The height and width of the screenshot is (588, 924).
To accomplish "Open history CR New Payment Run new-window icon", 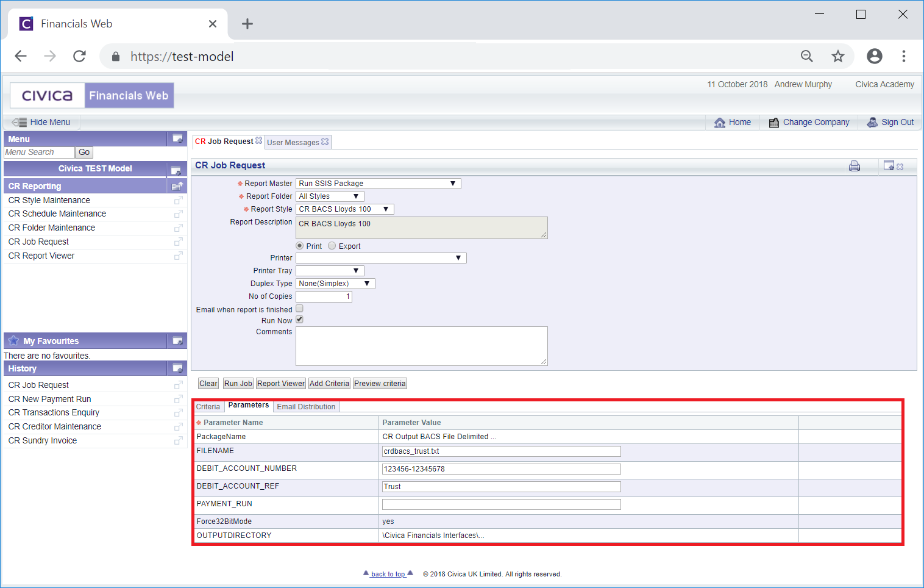I will 179,399.
